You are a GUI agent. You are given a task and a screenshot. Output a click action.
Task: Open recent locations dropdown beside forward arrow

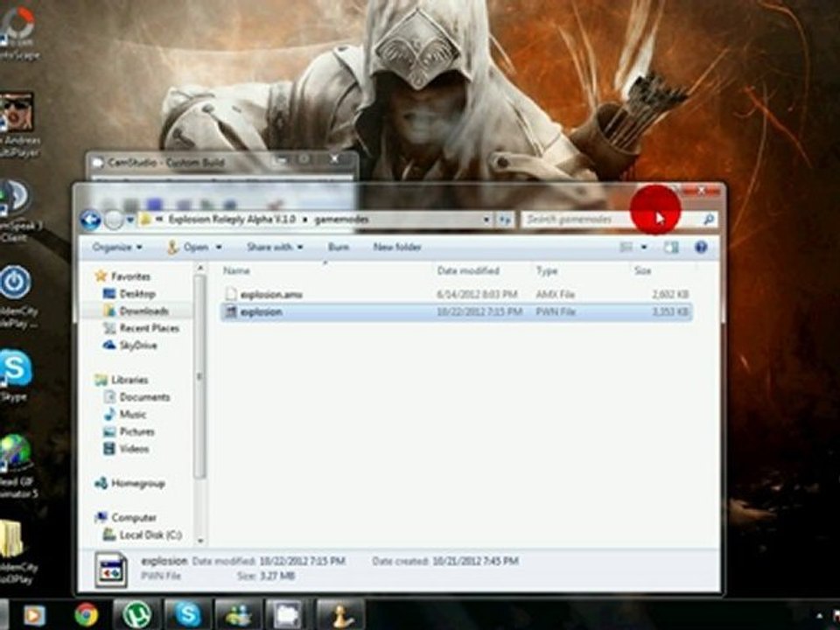tap(130, 220)
